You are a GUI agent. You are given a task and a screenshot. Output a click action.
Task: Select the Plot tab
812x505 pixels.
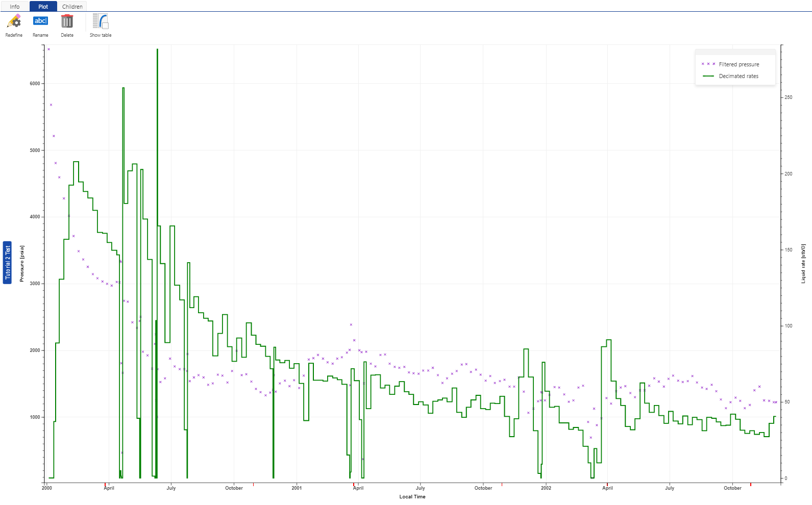(x=43, y=7)
